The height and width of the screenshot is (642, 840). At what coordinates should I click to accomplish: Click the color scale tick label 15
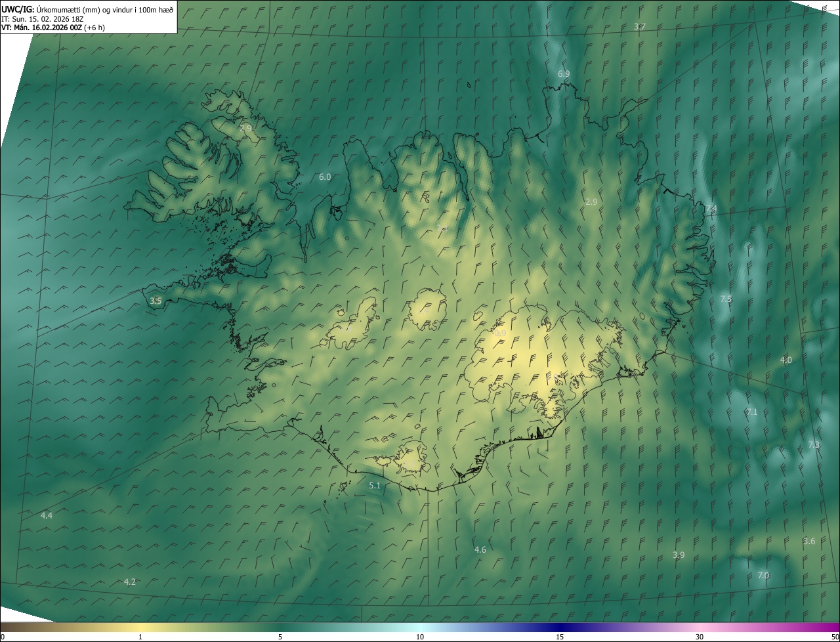[560, 637]
